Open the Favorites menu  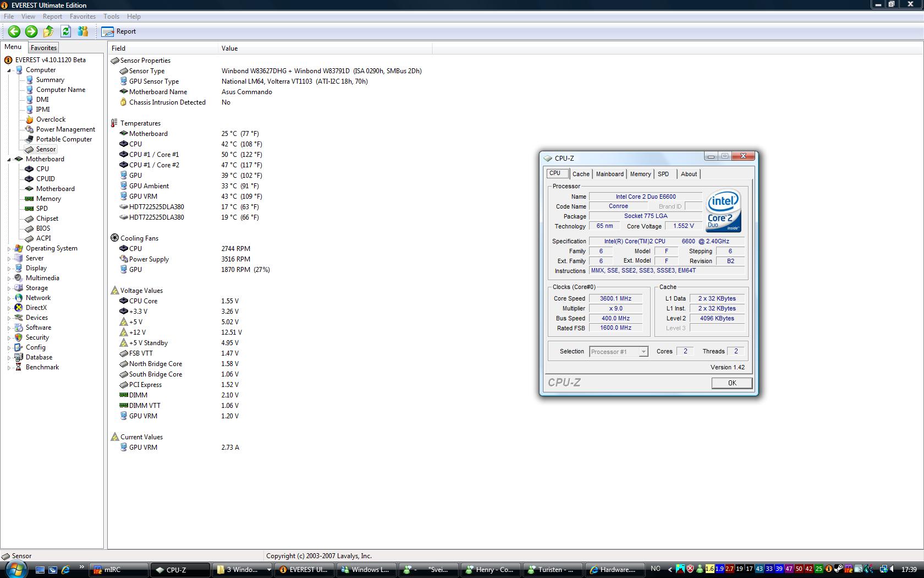(82, 17)
